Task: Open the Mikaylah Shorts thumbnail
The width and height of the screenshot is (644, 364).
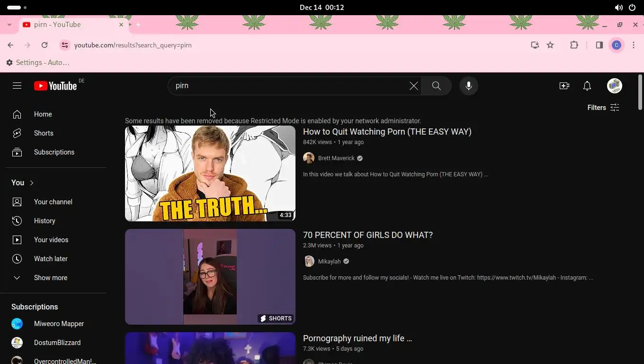Action: 210,277
